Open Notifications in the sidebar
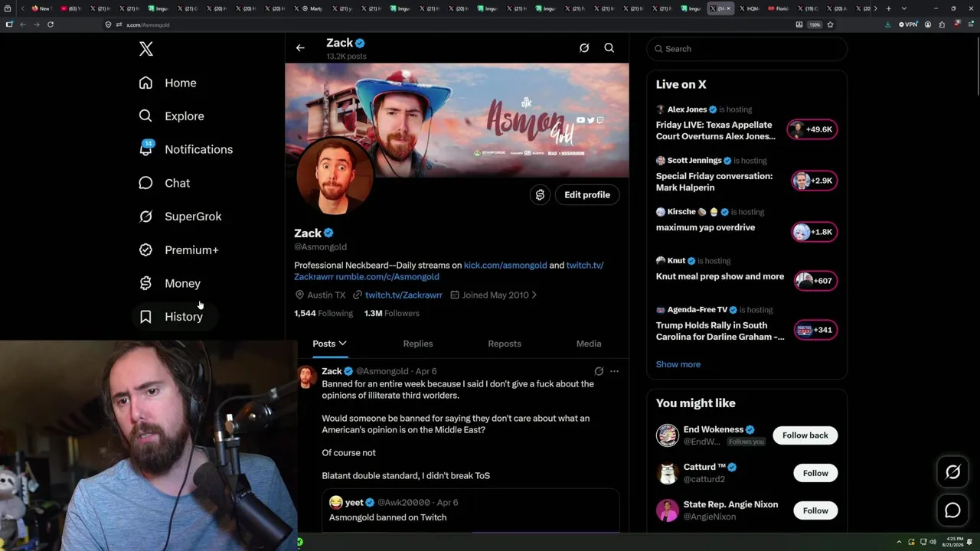This screenshot has width=980, height=551. click(185, 149)
